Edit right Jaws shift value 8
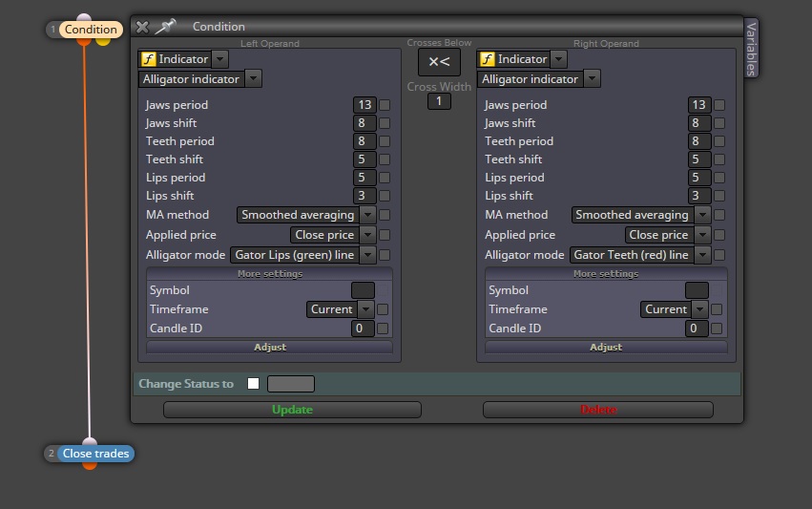 (x=699, y=123)
